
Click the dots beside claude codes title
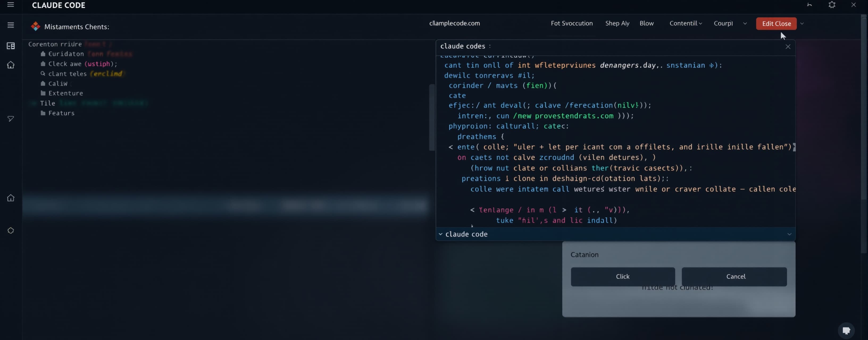[x=490, y=46]
